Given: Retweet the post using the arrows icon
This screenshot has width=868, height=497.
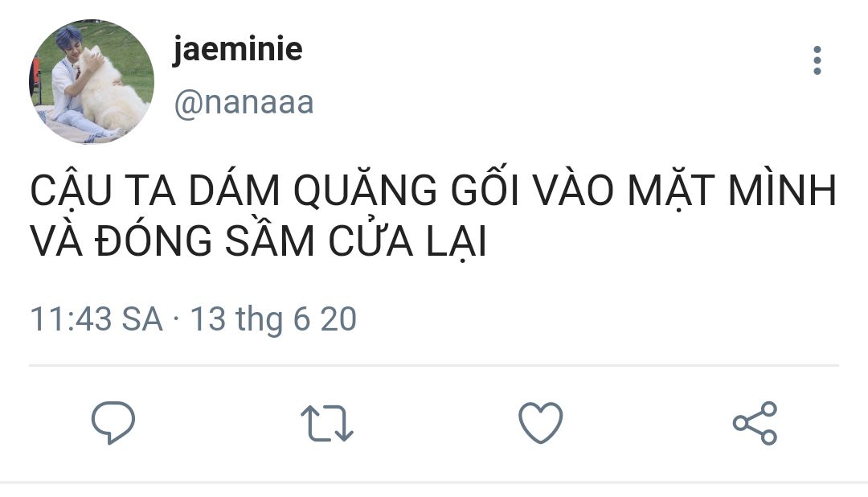Looking at the screenshot, I should pyautogui.click(x=326, y=423).
